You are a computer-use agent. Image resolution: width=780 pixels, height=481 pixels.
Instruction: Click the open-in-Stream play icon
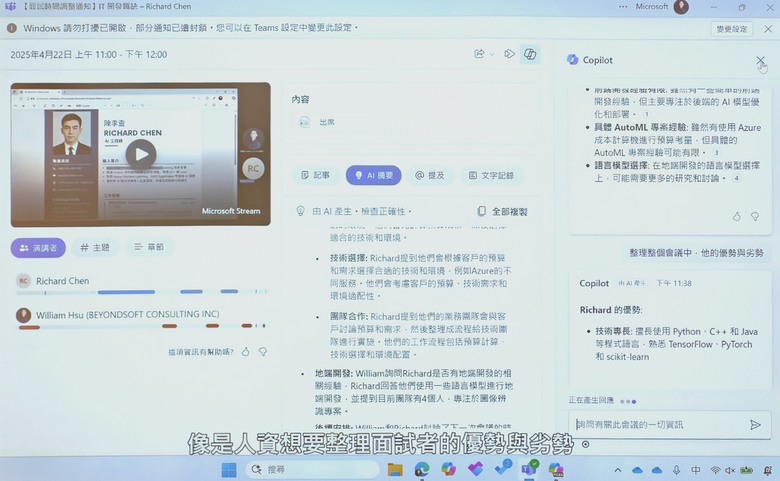click(x=509, y=54)
